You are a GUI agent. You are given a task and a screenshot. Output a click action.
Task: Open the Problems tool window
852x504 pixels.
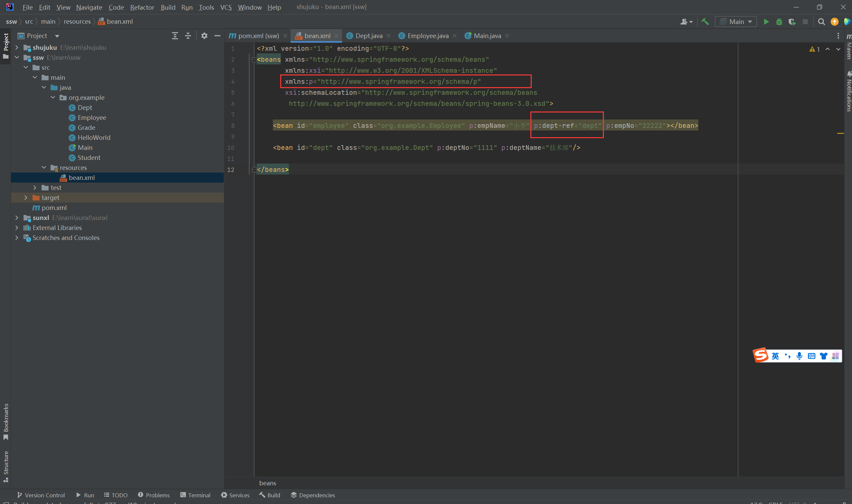click(154, 495)
